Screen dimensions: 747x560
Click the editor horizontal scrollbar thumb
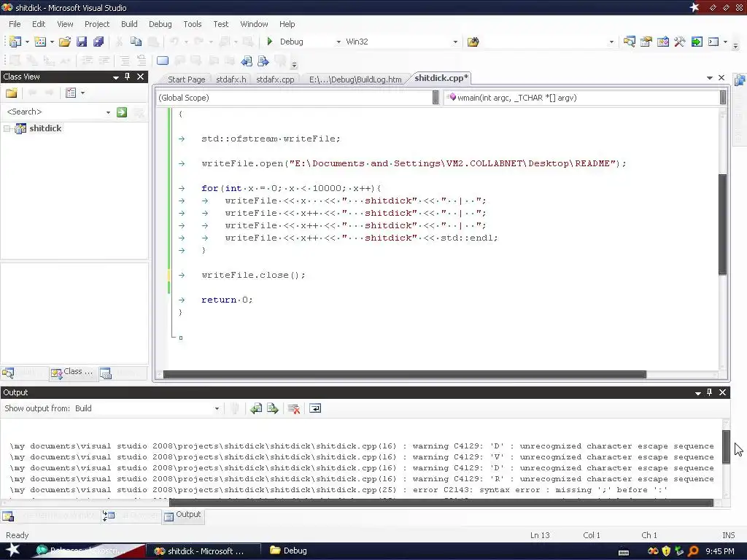pyautogui.click(x=404, y=375)
